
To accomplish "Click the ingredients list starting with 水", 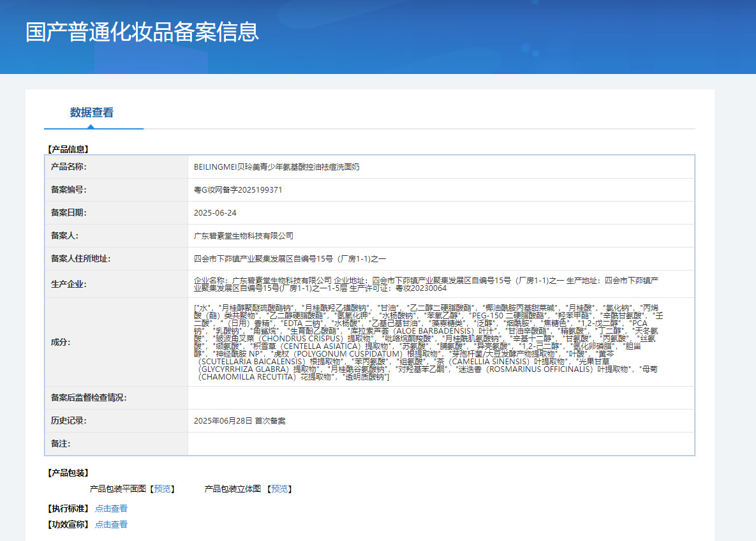I will (428, 343).
